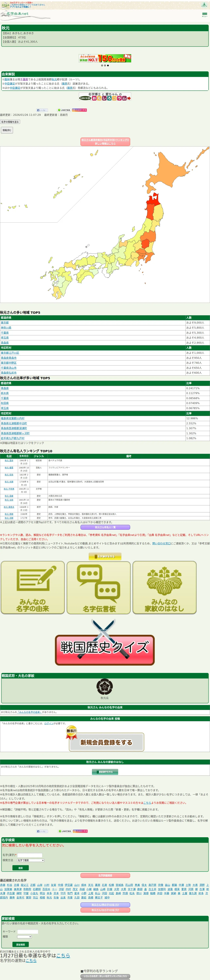This screenshot has width=210, height=980.
Task: Click the green 家紋検索 button
Action: pyautogui.click(x=21, y=945)
